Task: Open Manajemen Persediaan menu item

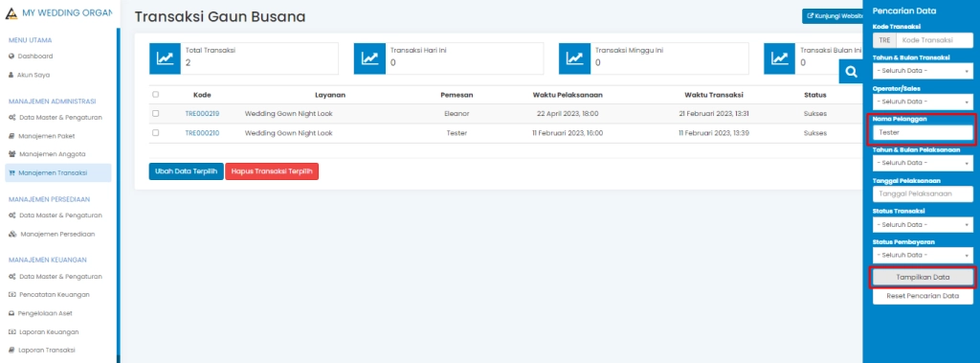Action: [58, 234]
